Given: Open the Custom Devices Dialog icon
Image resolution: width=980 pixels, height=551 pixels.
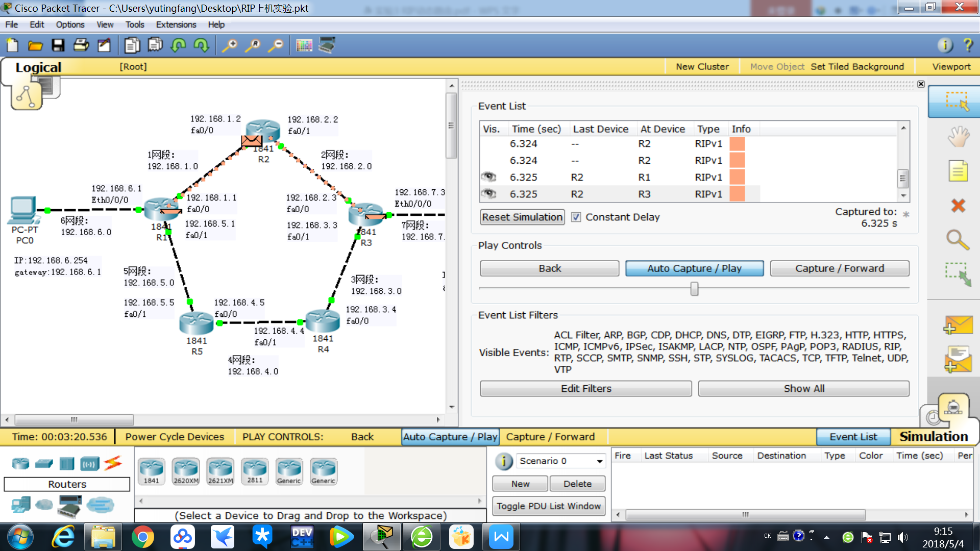Looking at the screenshot, I should [327, 45].
